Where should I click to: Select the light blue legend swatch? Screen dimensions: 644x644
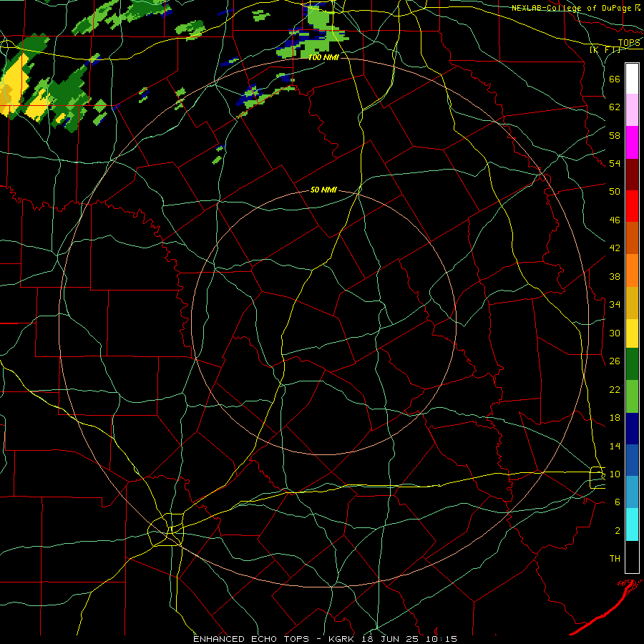click(x=632, y=492)
